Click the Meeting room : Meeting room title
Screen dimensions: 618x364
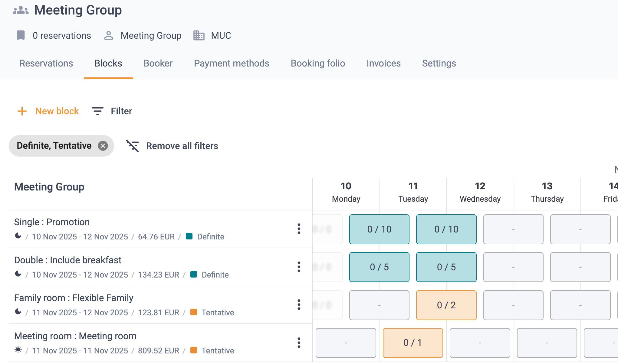point(75,336)
